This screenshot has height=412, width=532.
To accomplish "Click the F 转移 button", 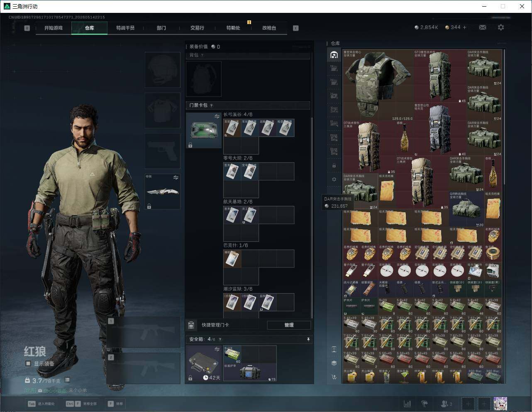I will [x=116, y=404].
